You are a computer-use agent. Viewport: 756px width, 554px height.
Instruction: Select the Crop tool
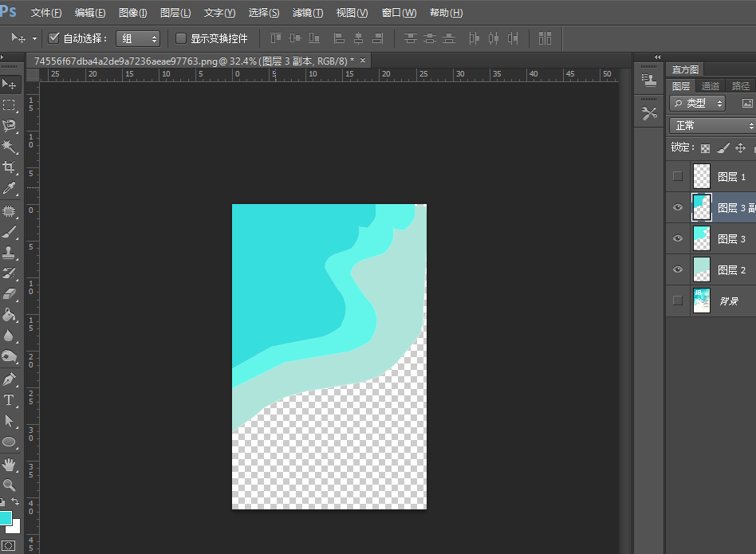[x=10, y=167]
